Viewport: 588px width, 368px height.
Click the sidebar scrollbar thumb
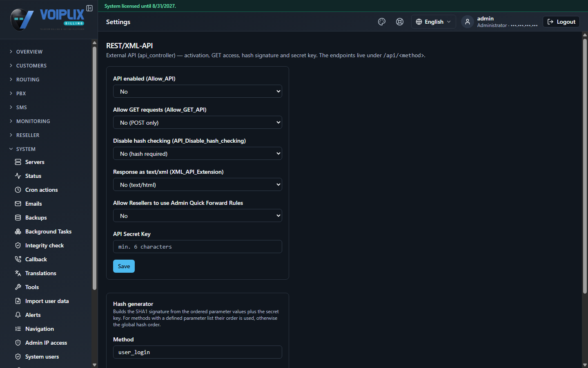[x=94, y=168]
